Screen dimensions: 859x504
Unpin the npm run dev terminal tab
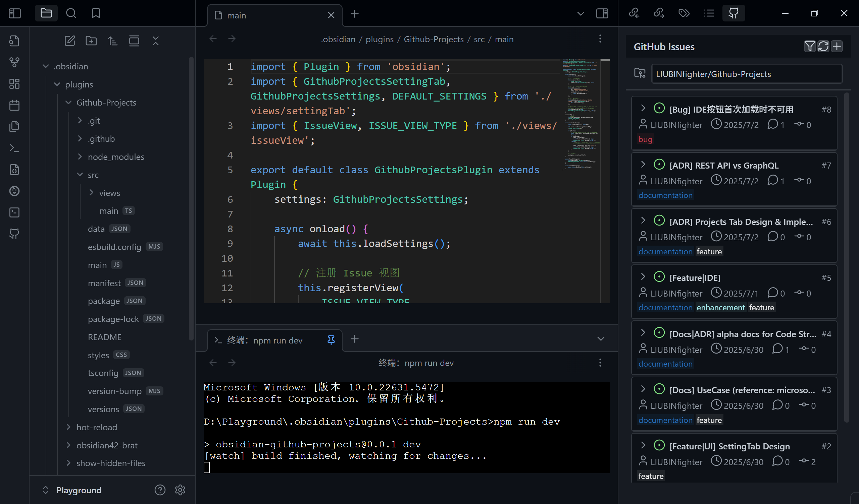(x=331, y=339)
